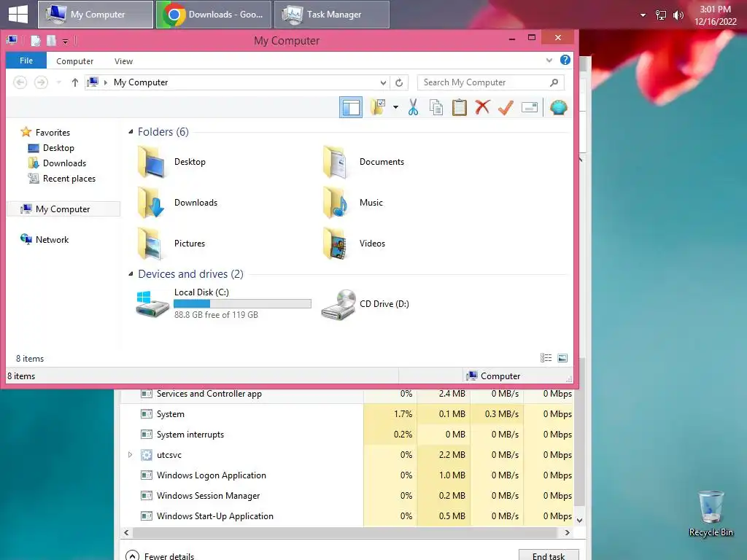Viewport: 747px width, 560px height.
Task: Click My Computer taskbar button
Action: [x=96, y=15]
